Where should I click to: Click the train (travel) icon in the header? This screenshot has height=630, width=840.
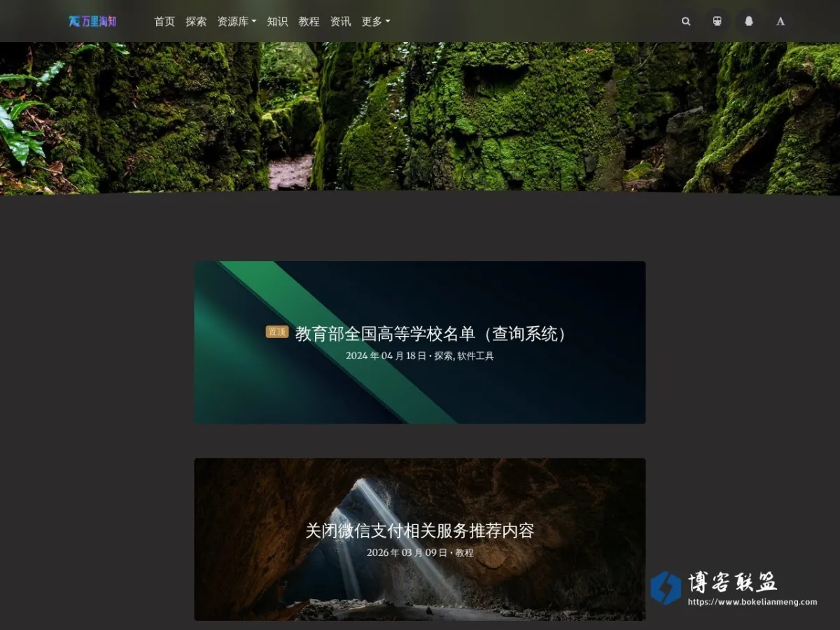(x=717, y=21)
